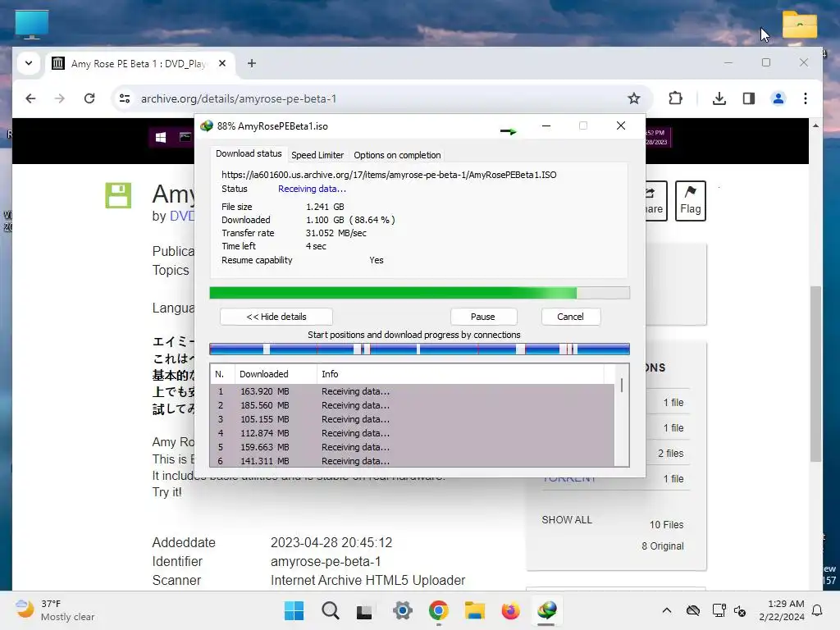
Task: Click the archive.org address bar URL
Action: coord(239,98)
